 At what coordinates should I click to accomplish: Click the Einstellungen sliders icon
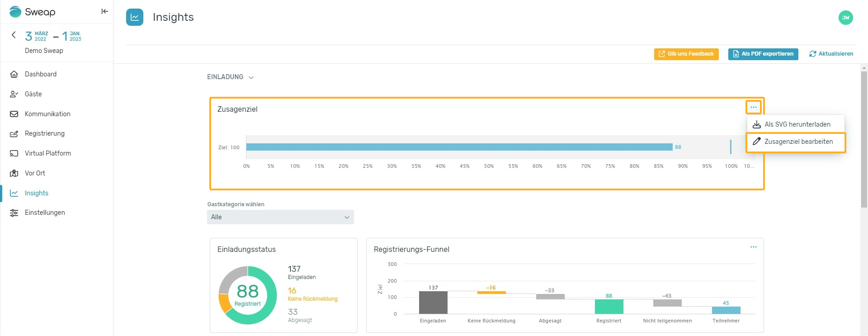click(14, 213)
